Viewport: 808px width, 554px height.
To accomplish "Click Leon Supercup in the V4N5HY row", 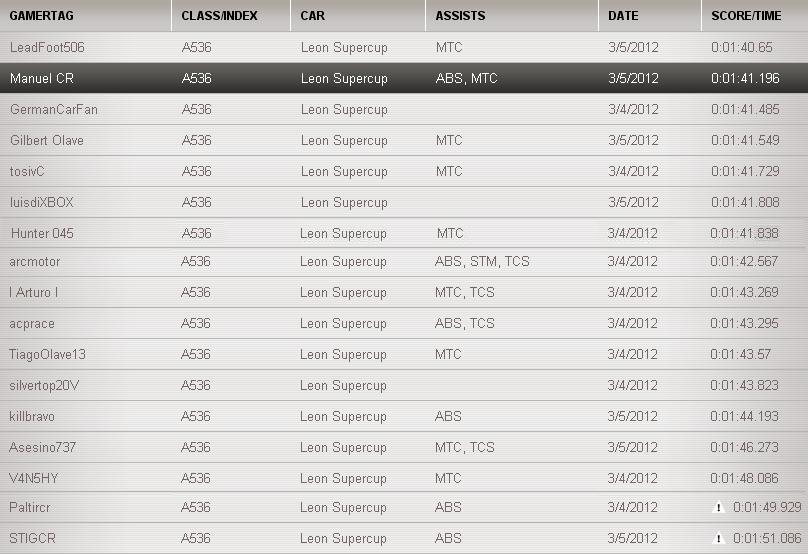I will click(344, 478).
